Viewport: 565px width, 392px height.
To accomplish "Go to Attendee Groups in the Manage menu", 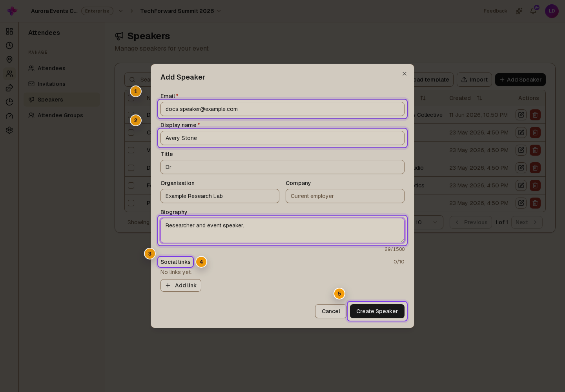I will coord(62,115).
